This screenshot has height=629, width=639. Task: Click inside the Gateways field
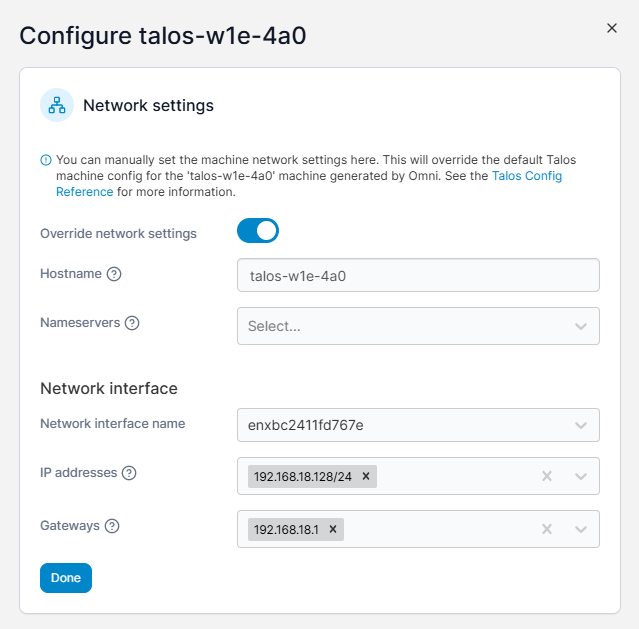(x=440, y=529)
